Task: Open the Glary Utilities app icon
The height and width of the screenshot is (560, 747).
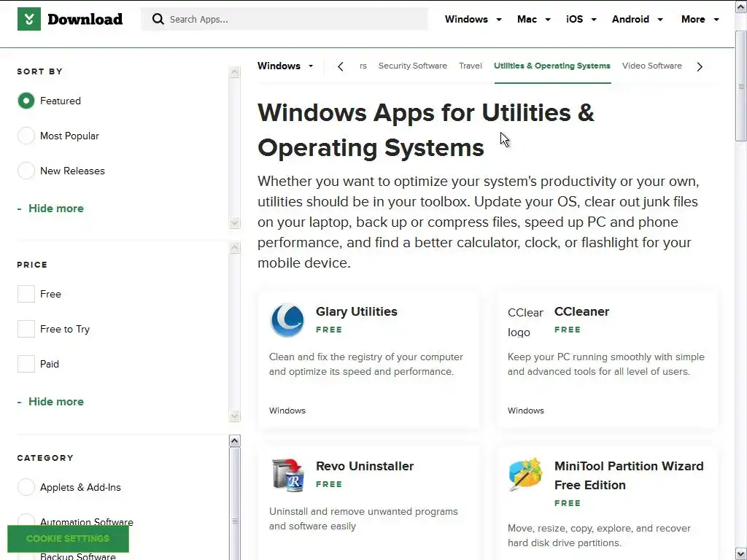Action: coord(287,320)
